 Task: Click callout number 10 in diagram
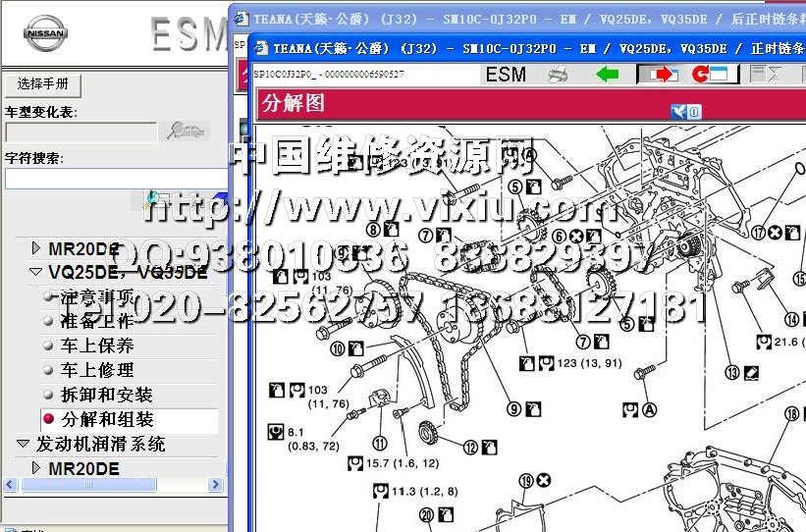click(x=338, y=349)
